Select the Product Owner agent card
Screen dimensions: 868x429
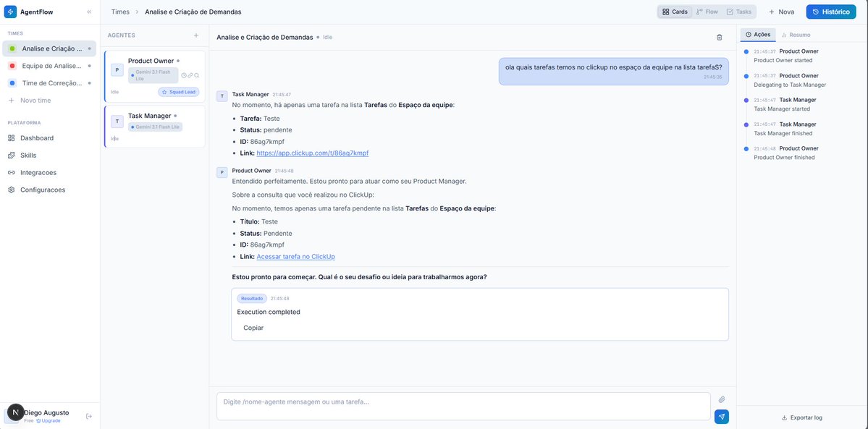154,77
